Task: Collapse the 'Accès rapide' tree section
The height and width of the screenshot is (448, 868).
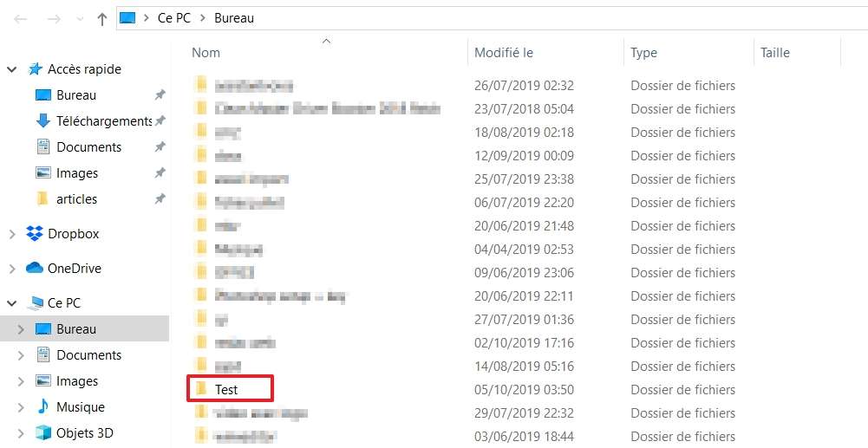Action: point(11,69)
